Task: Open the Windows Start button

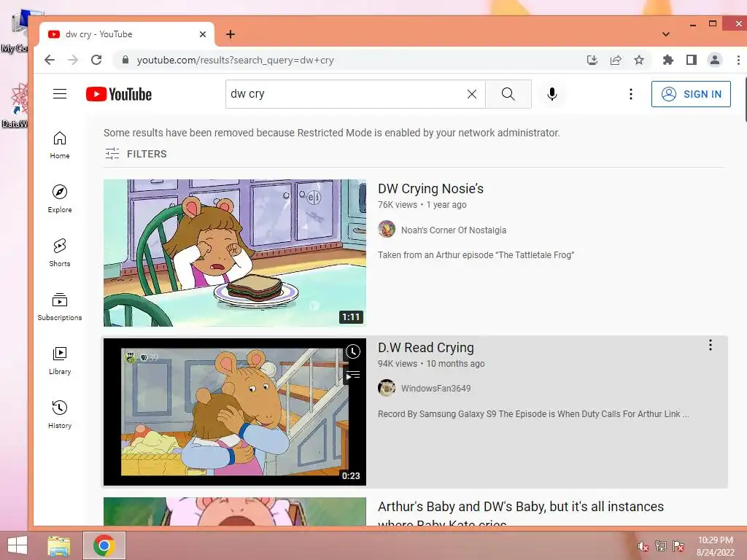Action: [x=18, y=545]
